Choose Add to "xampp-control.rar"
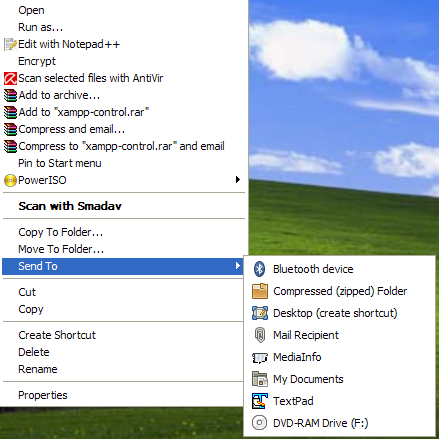439x439 pixels. 123,112
